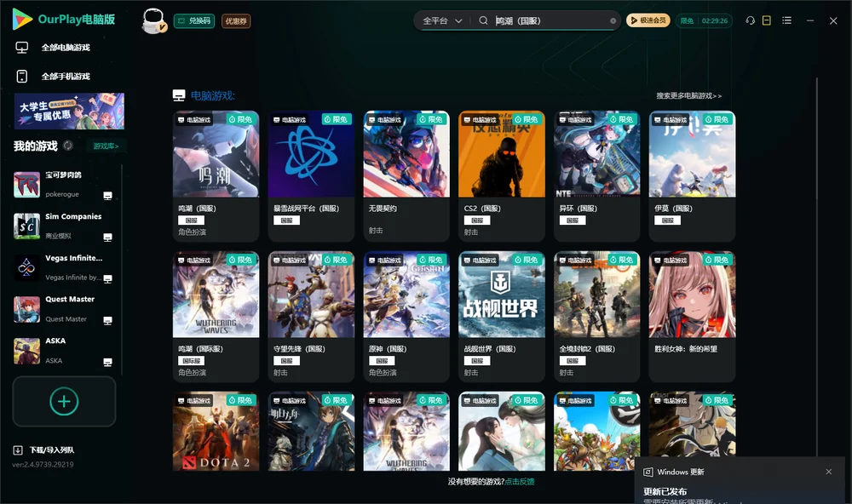Open the CS2（国服）game card
This screenshot has height=504, width=852.
502,176
